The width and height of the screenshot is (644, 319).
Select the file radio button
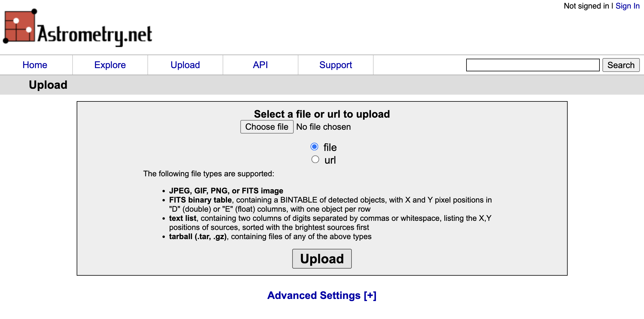pos(314,147)
